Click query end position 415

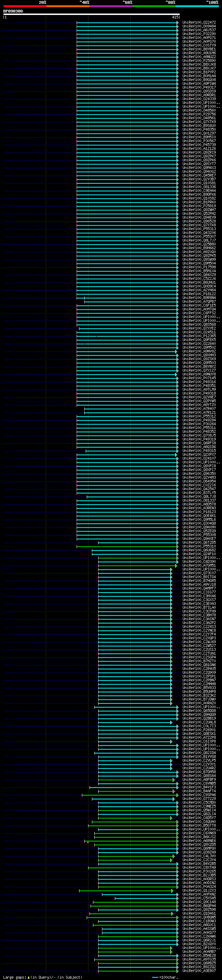pos(175,17)
